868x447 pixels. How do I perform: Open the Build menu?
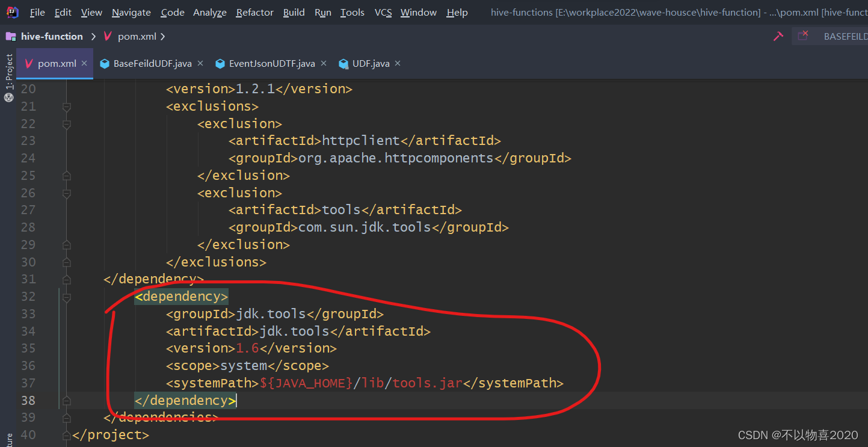(x=294, y=12)
